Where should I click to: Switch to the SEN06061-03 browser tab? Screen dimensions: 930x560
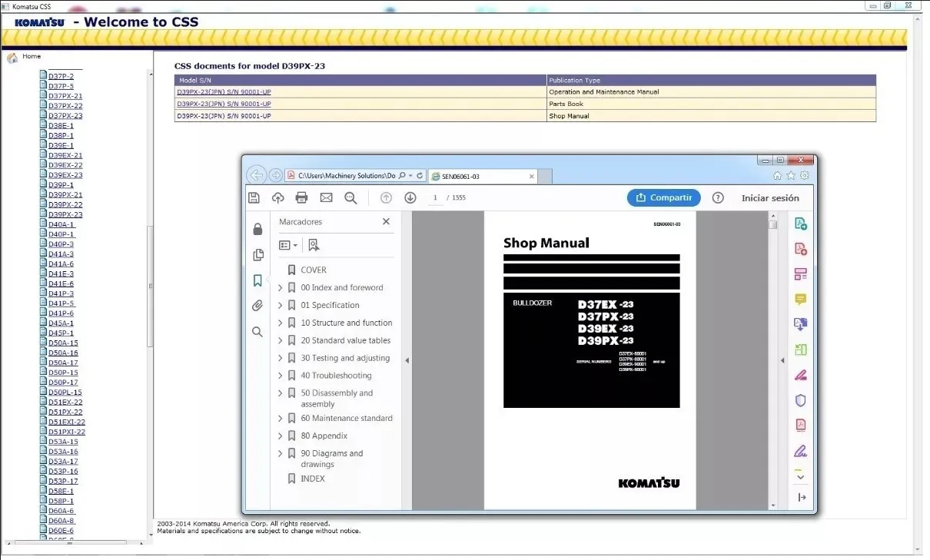[481, 176]
